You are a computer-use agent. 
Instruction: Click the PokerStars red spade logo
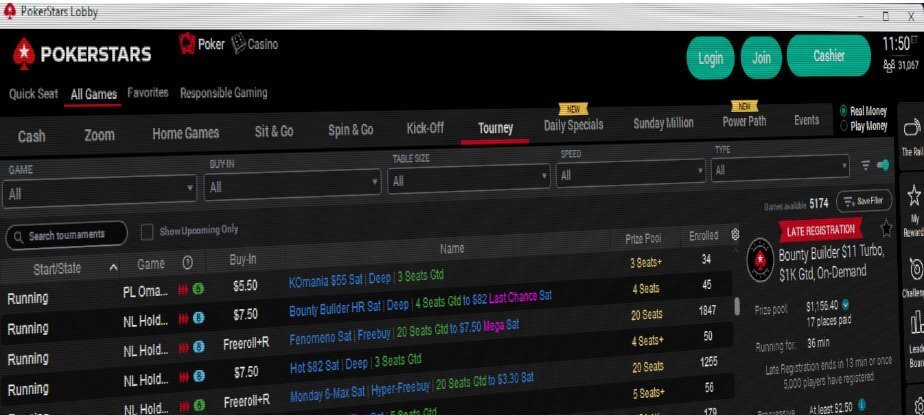[23, 54]
